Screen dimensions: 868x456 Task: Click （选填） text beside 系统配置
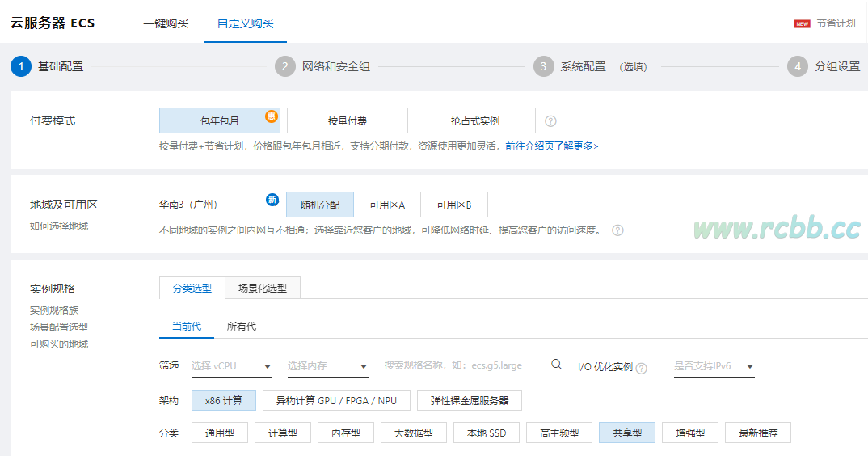(x=633, y=67)
